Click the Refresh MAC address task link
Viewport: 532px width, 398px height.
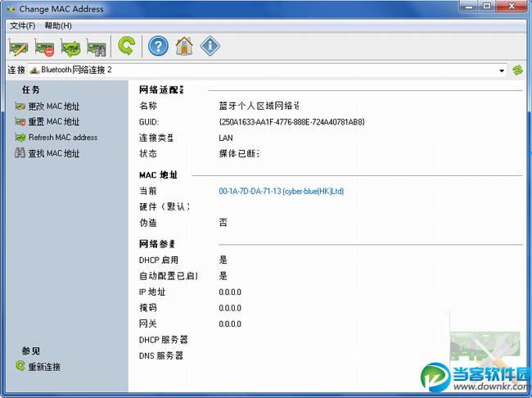click(x=63, y=138)
